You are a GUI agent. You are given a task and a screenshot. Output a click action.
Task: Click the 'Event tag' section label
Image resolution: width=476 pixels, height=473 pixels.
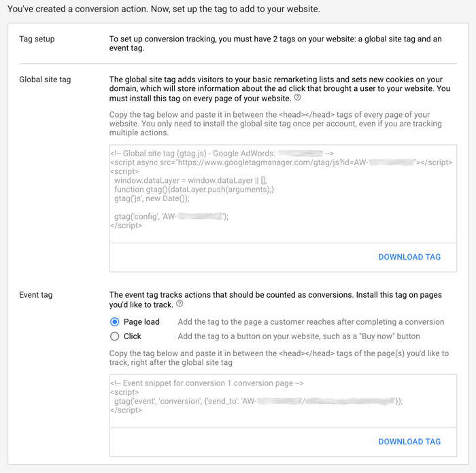pyautogui.click(x=36, y=295)
